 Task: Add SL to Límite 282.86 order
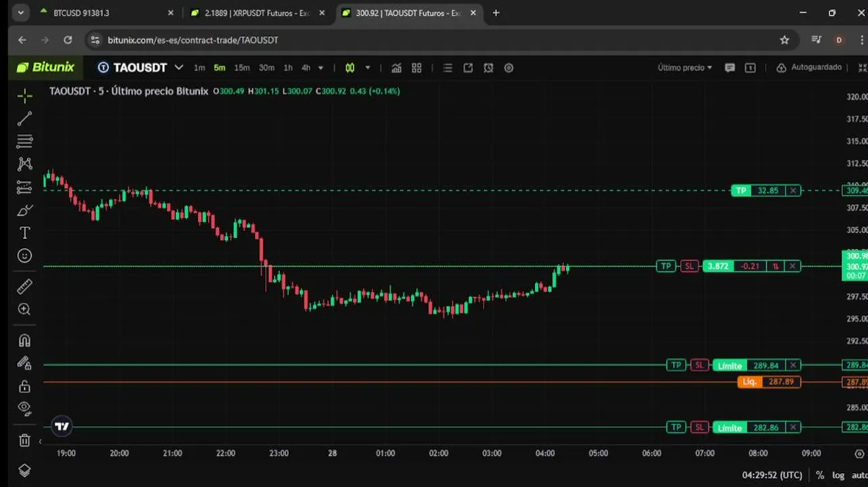tap(699, 427)
